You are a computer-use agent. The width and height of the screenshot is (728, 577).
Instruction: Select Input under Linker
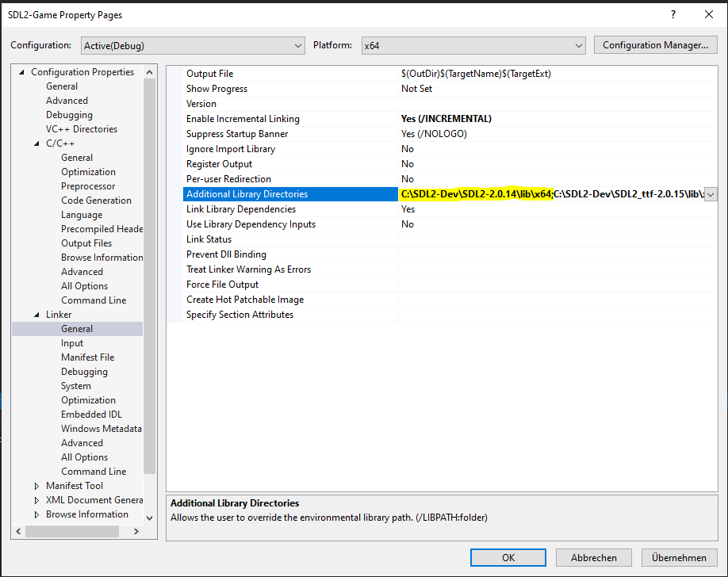(72, 343)
